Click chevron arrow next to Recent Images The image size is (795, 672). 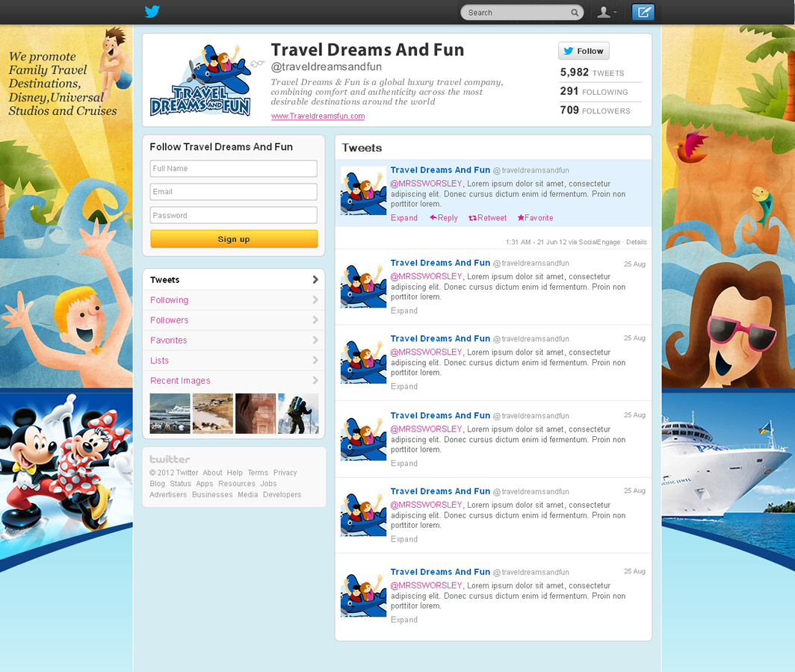click(x=315, y=381)
